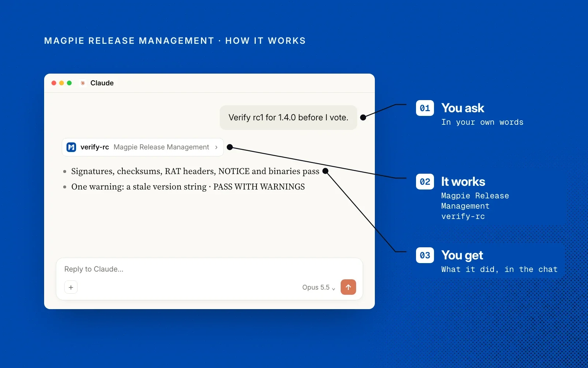Click the red close window button

(54, 83)
